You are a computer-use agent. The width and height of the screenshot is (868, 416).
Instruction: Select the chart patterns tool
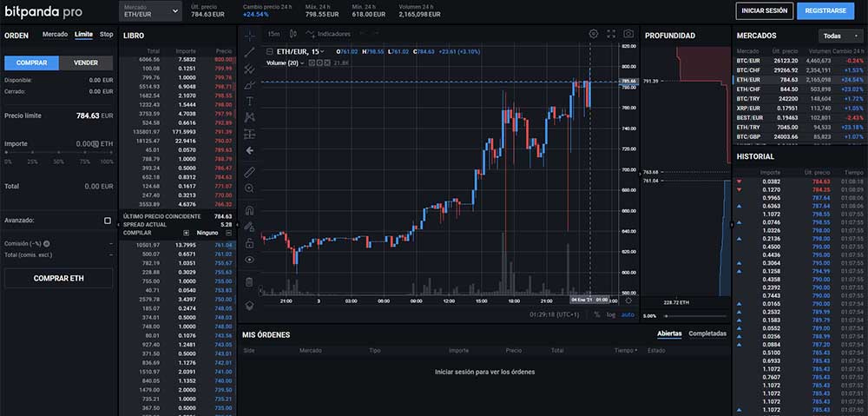pyautogui.click(x=250, y=117)
